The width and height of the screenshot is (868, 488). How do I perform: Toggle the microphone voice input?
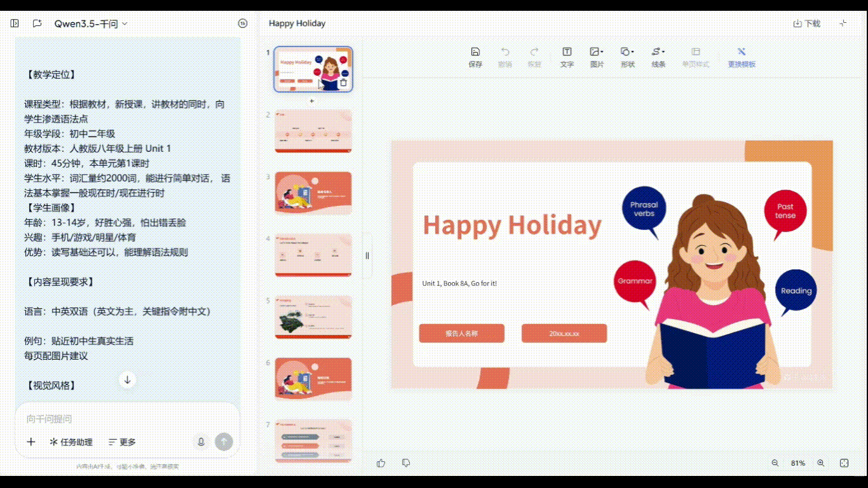pos(201,442)
